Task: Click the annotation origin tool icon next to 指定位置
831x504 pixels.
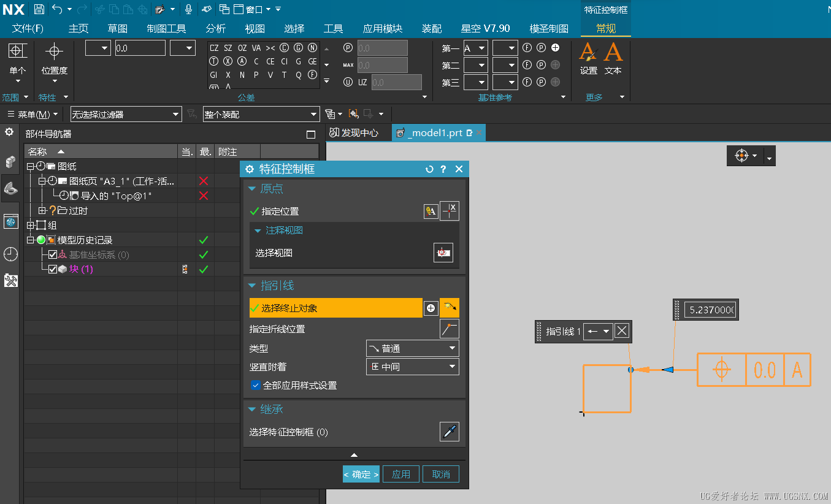Action: pos(431,211)
